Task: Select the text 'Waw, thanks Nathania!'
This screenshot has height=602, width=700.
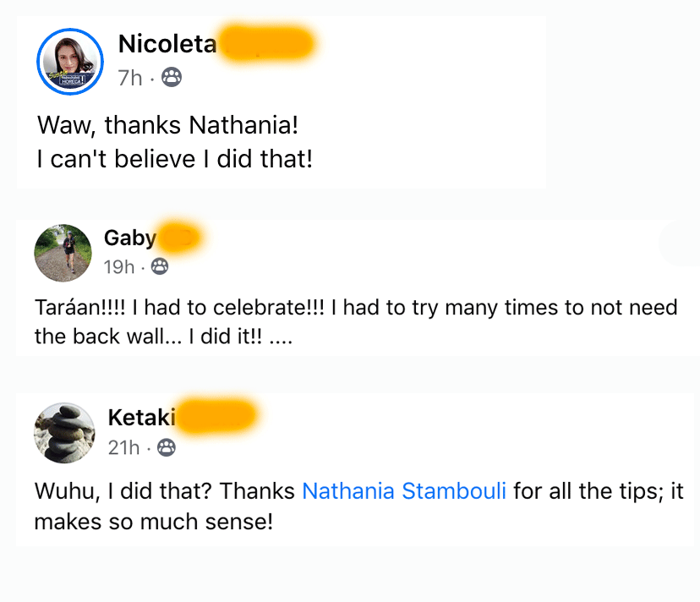Action: (167, 127)
